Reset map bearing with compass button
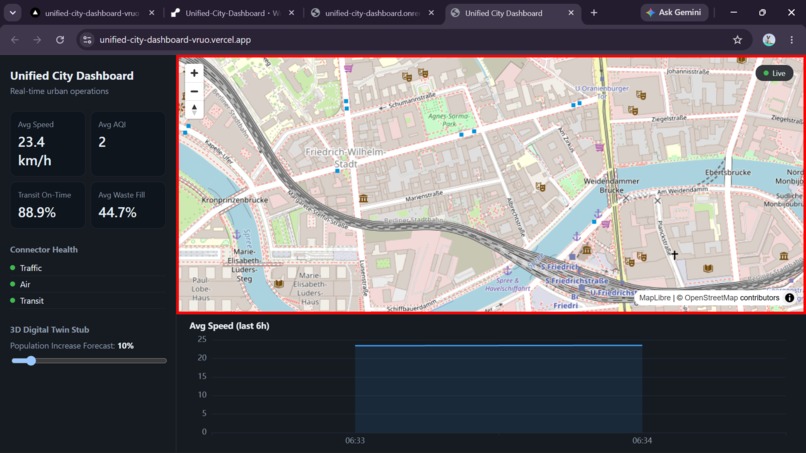Viewport: 806px width, 453px height. pos(194,110)
